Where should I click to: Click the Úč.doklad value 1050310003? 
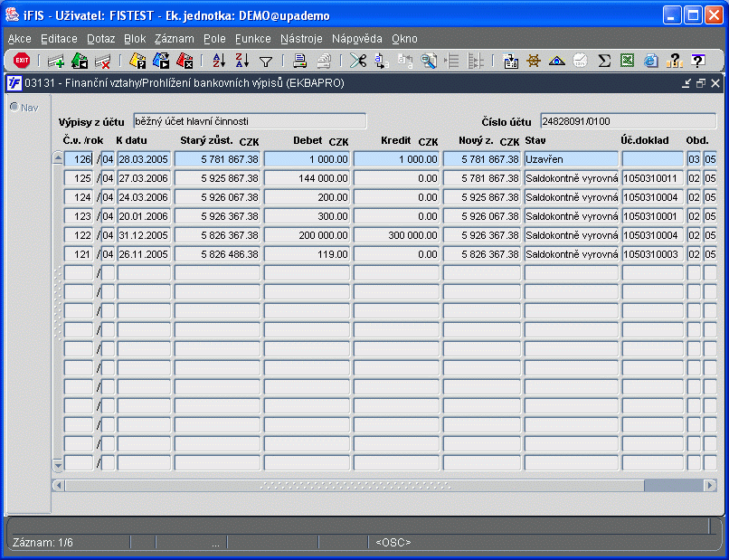pos(653,254)
